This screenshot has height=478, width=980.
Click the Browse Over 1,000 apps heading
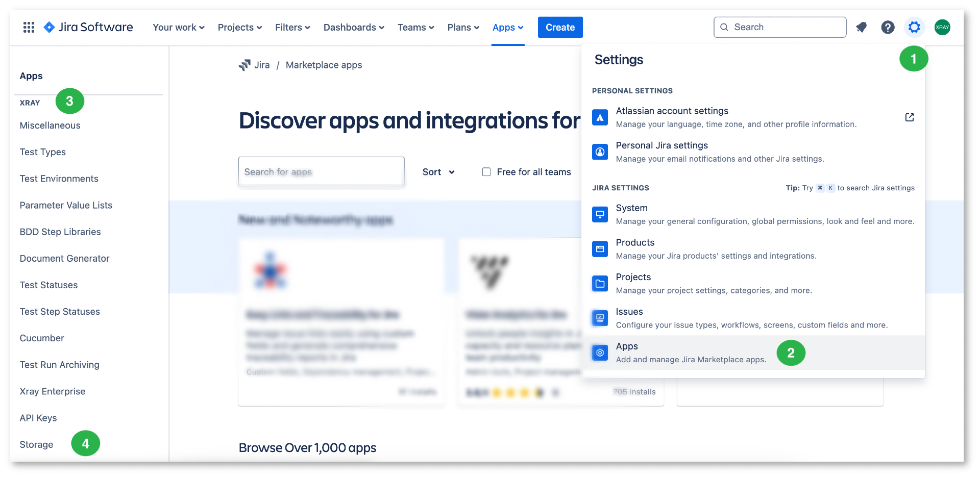pos(307,447)
